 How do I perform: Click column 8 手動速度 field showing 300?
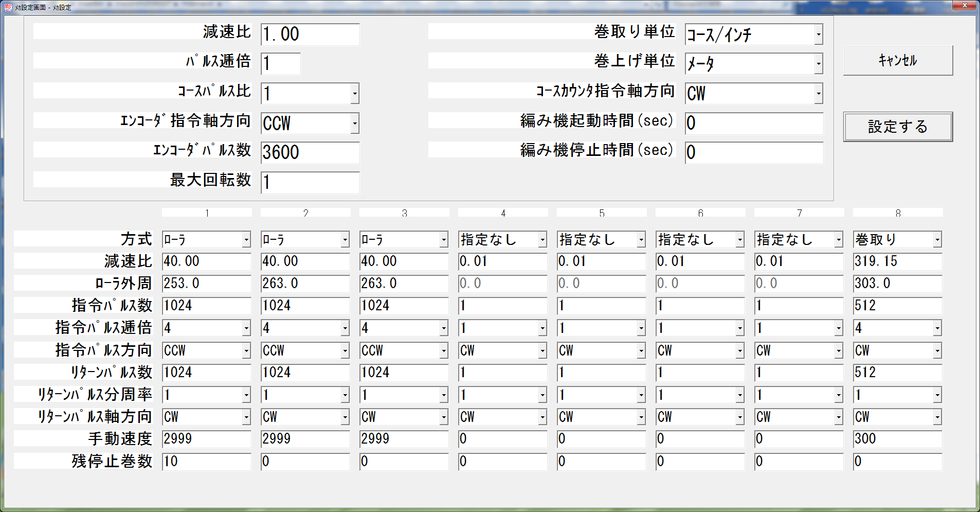click(897, 439)
